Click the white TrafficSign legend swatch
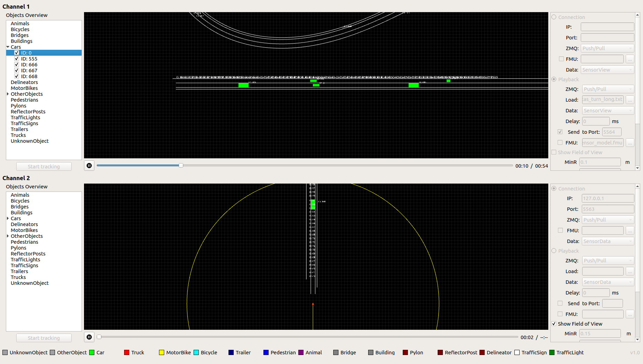643x364 pixels. 517,353
